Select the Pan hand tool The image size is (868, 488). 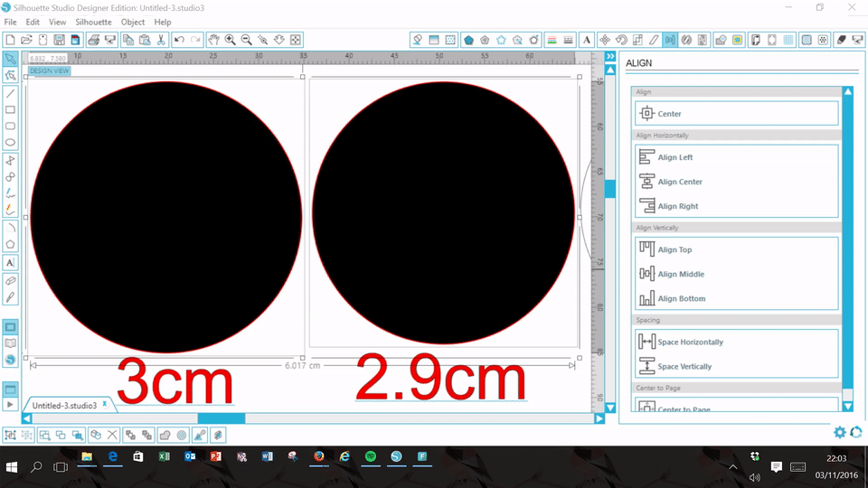point(213,40)
